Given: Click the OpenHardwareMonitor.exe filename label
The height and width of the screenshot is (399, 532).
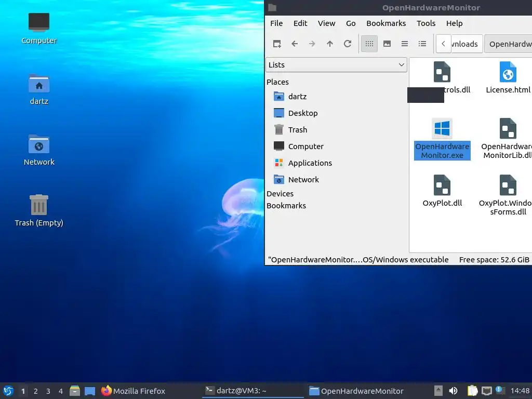Looking at the screenshot, I should tap(442, 151).
